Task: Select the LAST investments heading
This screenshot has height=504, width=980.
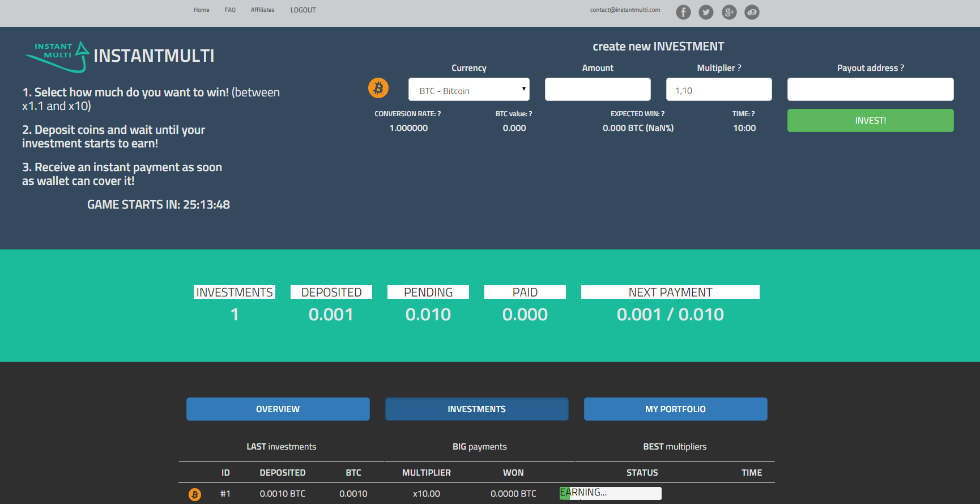Action: 282,447
